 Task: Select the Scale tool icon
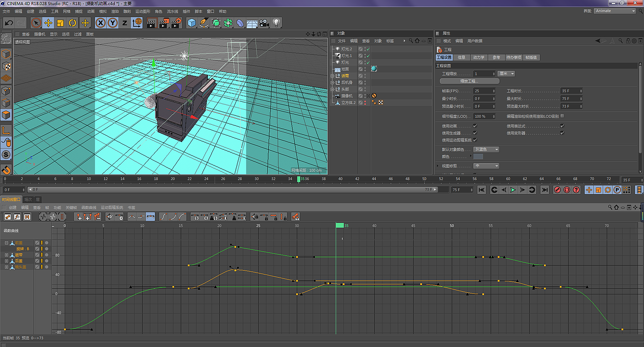60,23
